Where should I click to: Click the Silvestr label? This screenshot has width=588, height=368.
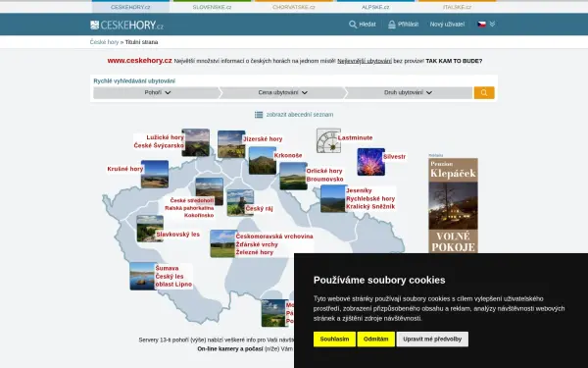(x=394, y=157)
